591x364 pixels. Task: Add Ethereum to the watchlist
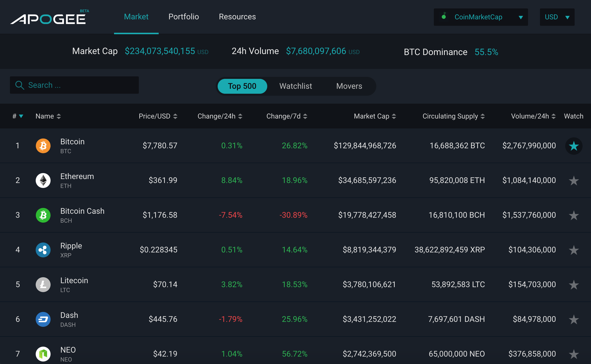pos(574,180)
